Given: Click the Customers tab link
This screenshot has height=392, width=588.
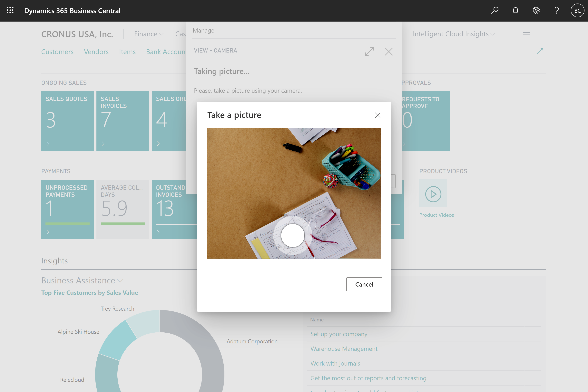Looking at the screenshot, I should click(x=57, y=52).
